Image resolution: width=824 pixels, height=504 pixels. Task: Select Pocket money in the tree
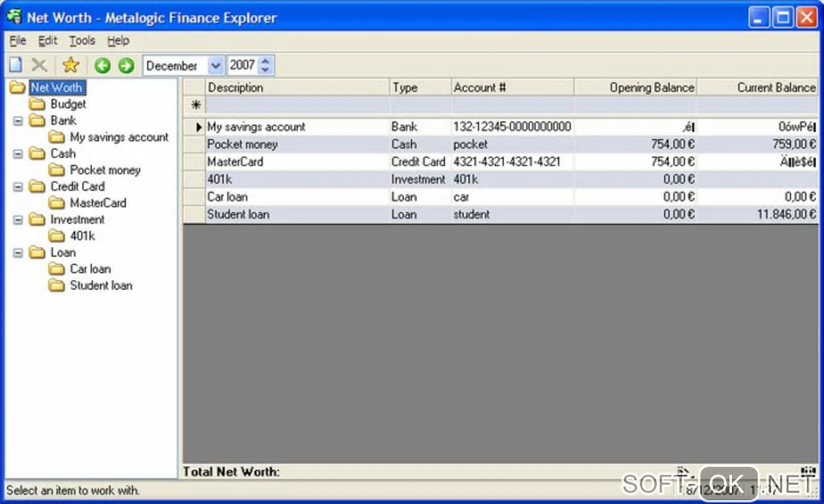pyautogui.click(x=105, y=170)
